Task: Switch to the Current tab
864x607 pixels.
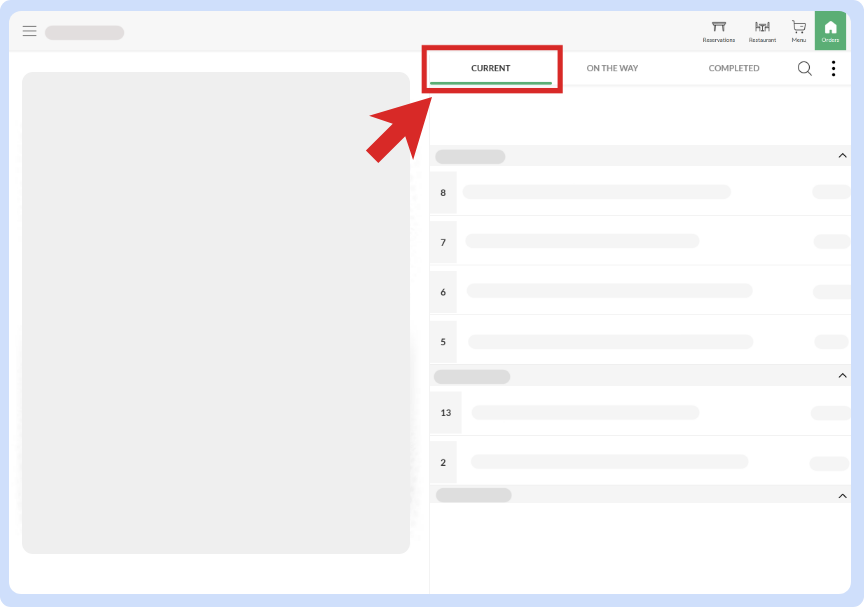Action: tap(490, 68)
